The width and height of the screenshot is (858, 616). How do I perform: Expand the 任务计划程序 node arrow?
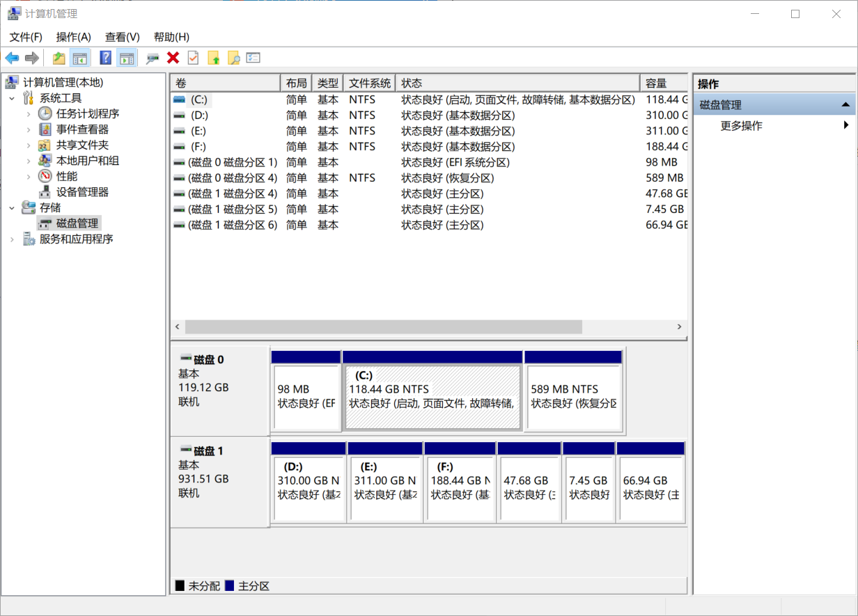point(29,113)
